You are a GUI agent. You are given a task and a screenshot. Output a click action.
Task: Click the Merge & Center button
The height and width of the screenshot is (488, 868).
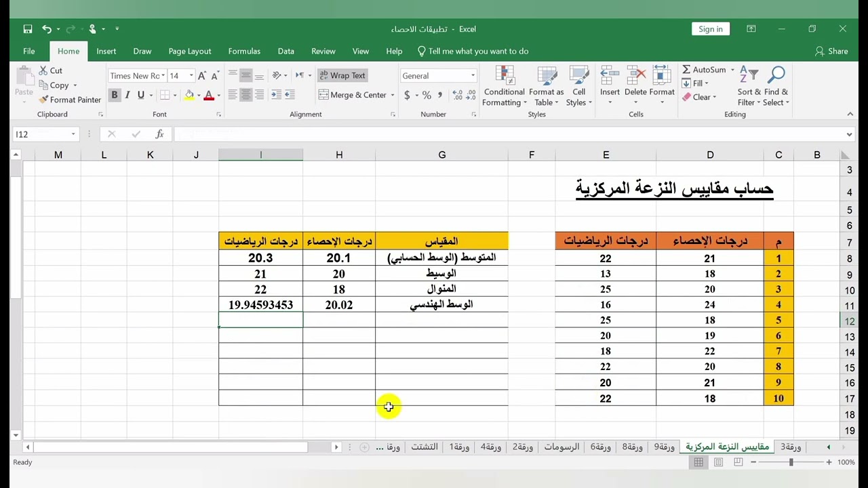coord(353,96)
